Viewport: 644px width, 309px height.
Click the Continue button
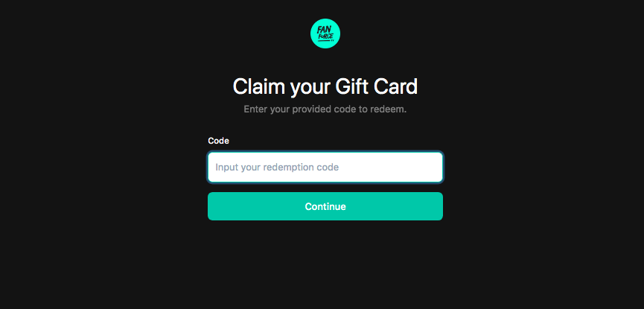[325, 206]
